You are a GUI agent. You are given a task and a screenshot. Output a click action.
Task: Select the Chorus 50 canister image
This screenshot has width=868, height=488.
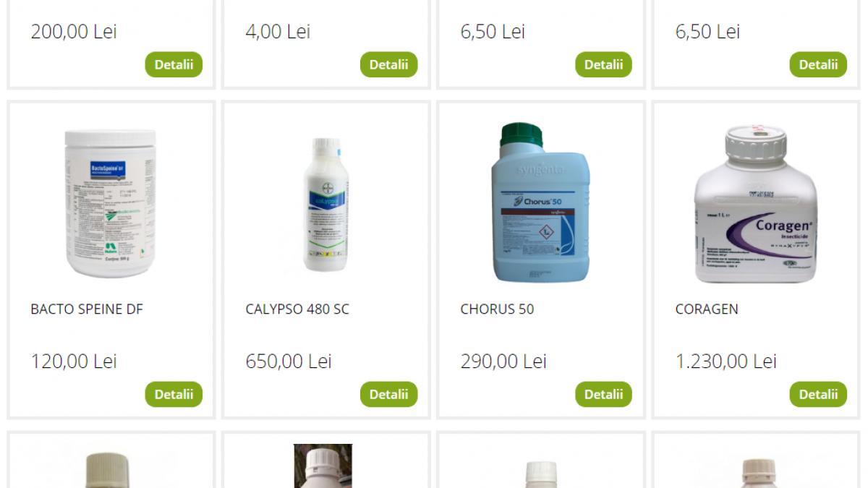(x=540, y=202)
